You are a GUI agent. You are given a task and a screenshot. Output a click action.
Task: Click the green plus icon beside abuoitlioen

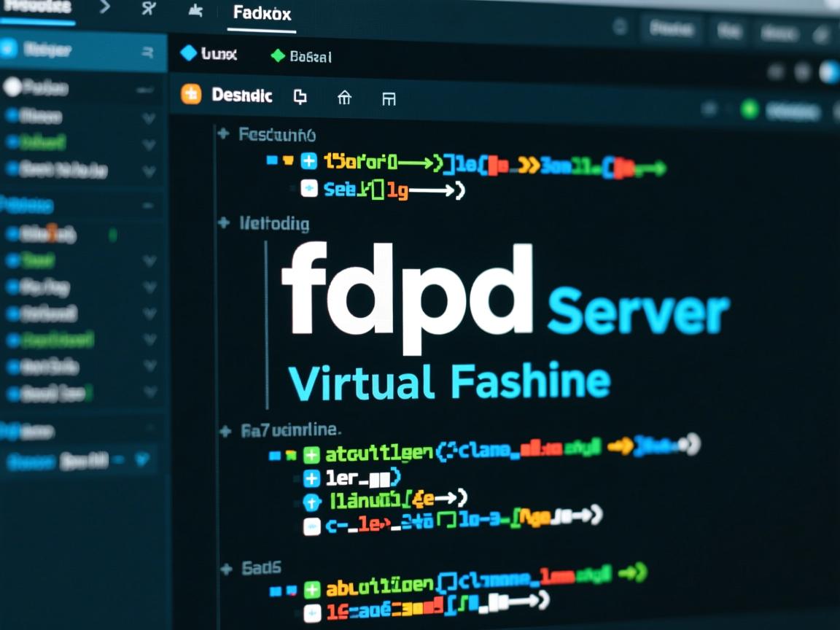click(x=312, y=589)
